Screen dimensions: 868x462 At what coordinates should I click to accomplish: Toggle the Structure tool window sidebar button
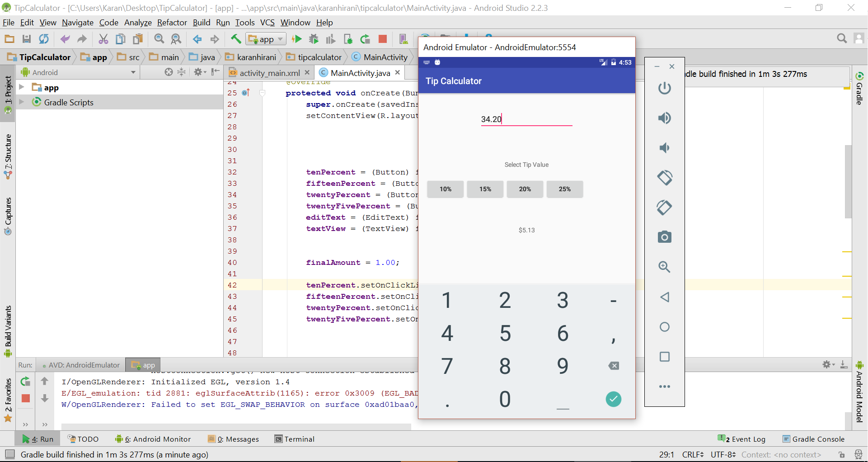pos(8,156)
